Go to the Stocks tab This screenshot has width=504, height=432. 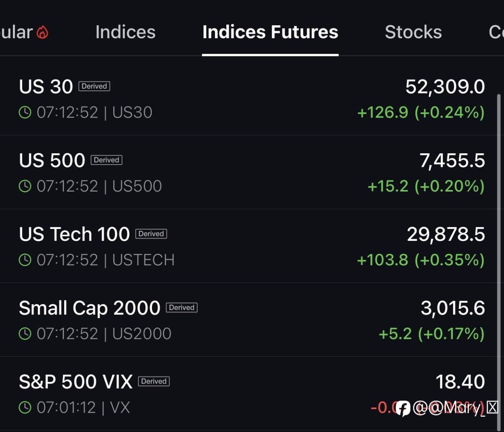coord(413,32)
